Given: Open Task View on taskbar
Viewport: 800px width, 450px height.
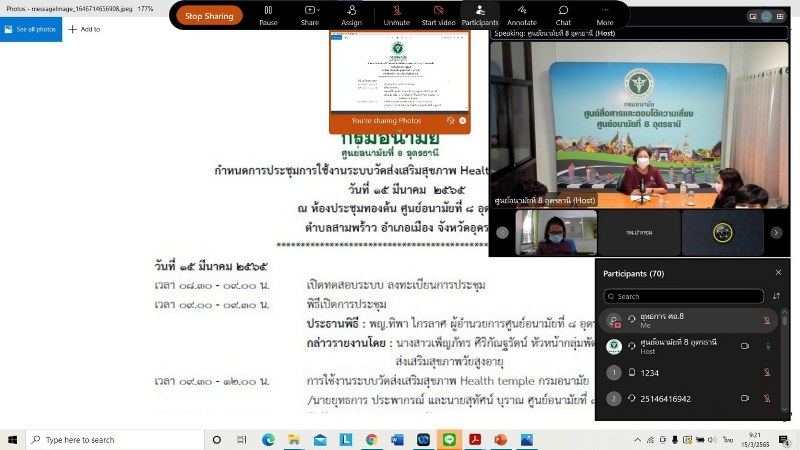Looking at the screenshot, I should pyautogui.click(x=242, y=439).
